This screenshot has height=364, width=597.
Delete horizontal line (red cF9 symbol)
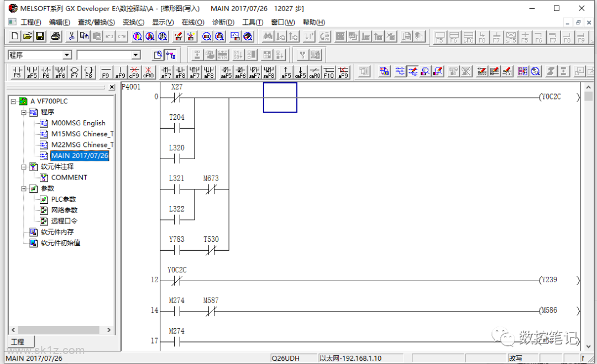pyautogui.click(x=134, y=71)
